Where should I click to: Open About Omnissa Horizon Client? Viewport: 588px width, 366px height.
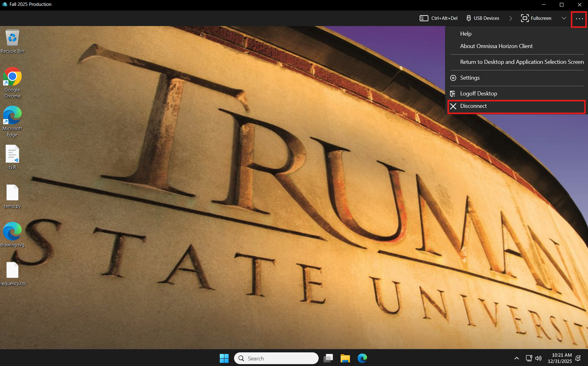point(496,46)
